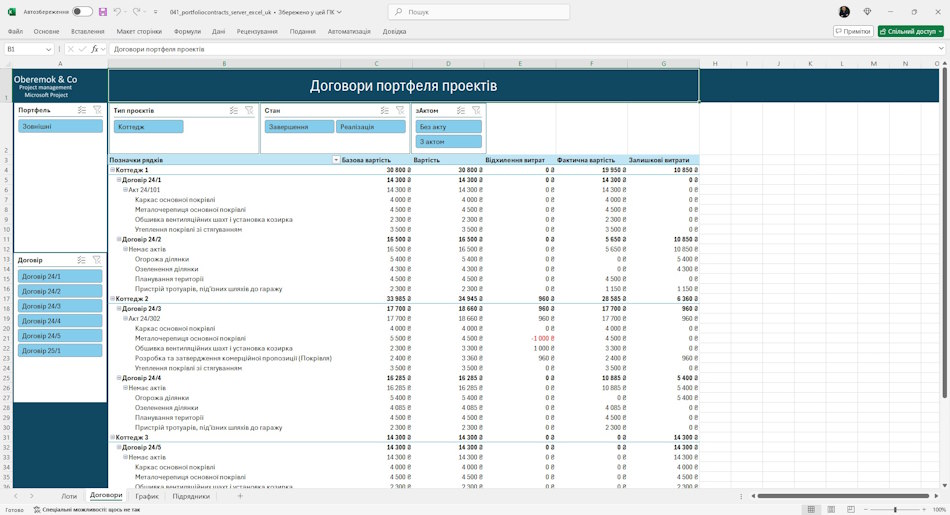The image size is (950, 515).
Task: Click the Save icon in title bar
Action: click(102, 12)
